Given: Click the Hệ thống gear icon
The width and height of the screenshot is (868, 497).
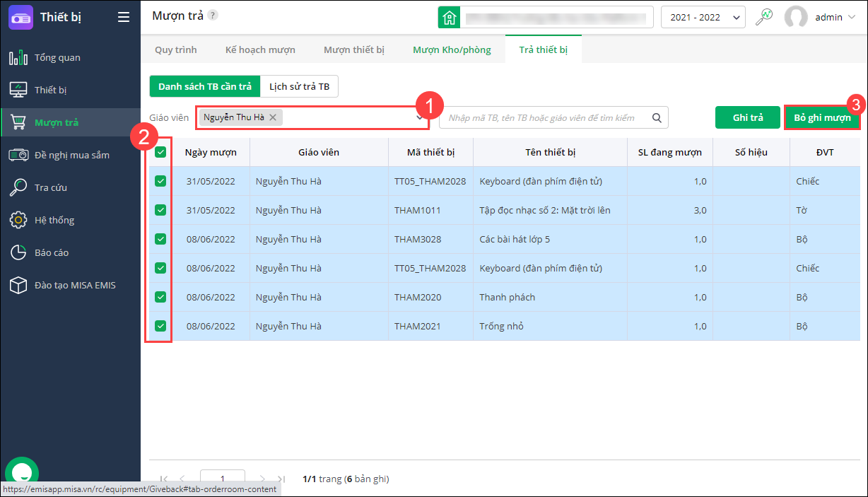Looking at the screenshot, I should pos(18,220).
